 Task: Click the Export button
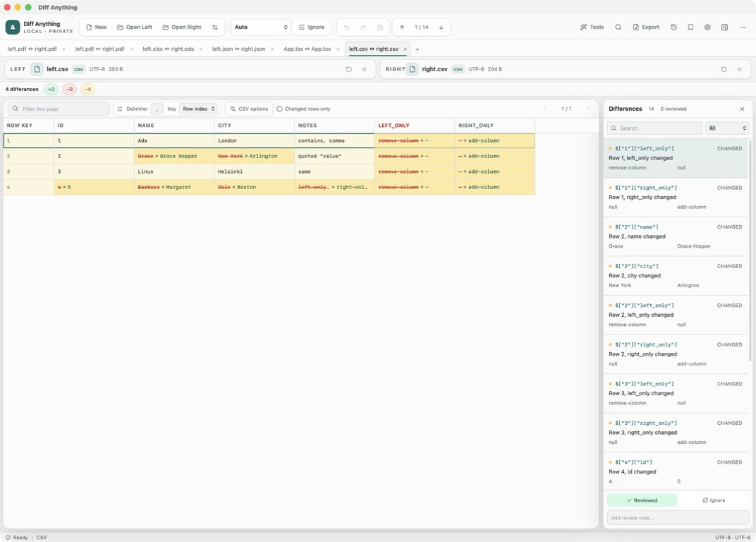645,27
